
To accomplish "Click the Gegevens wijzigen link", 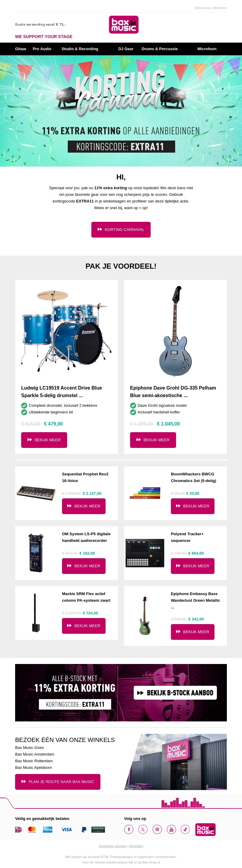I will click(113, 846).
